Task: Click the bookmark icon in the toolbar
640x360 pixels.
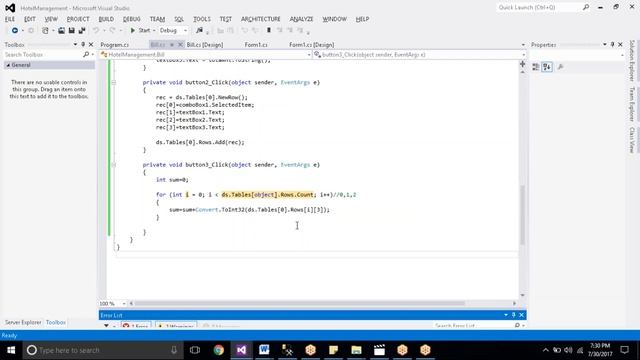Action: (x=269, y=31)
